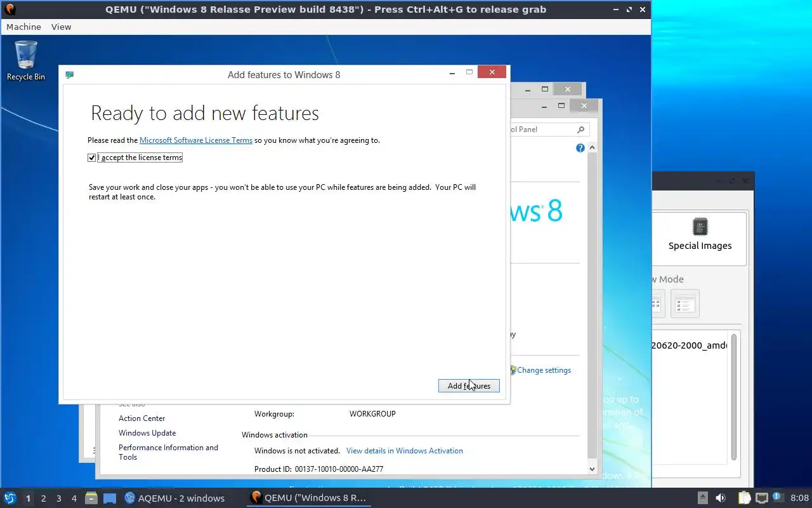Click System window scrollbar up arrow
Image resolution: width=812 pixels, height=508 pixels.
pos(592,148)
